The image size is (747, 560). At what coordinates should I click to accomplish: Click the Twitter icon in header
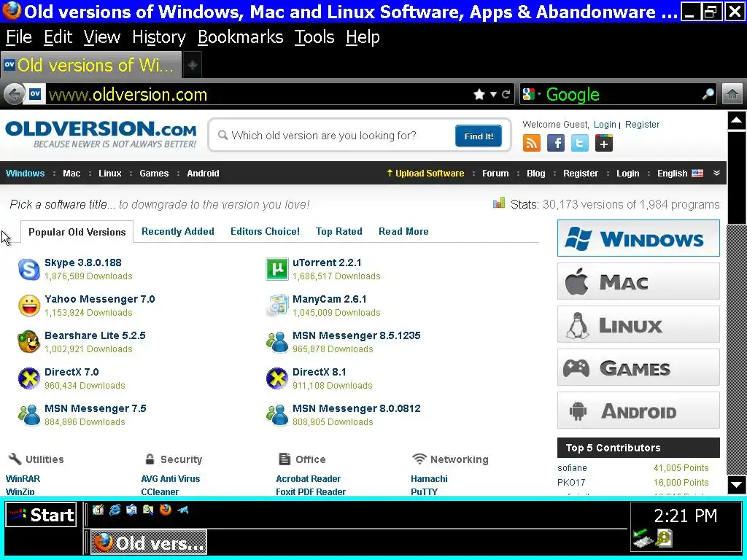click(580, 143)
